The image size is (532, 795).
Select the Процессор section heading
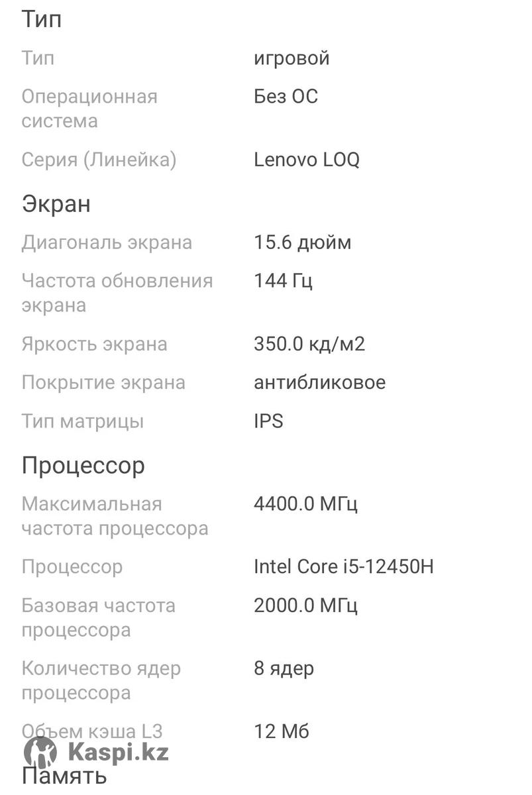(83, 466)
